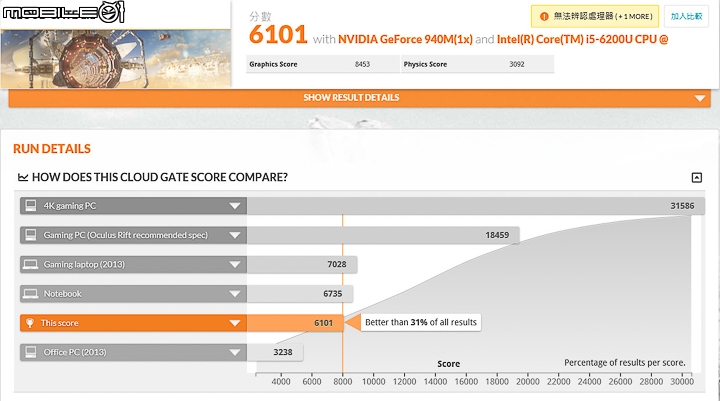Click the Score axis label
The width and height of the screenshot is (720, 401).
449,364
